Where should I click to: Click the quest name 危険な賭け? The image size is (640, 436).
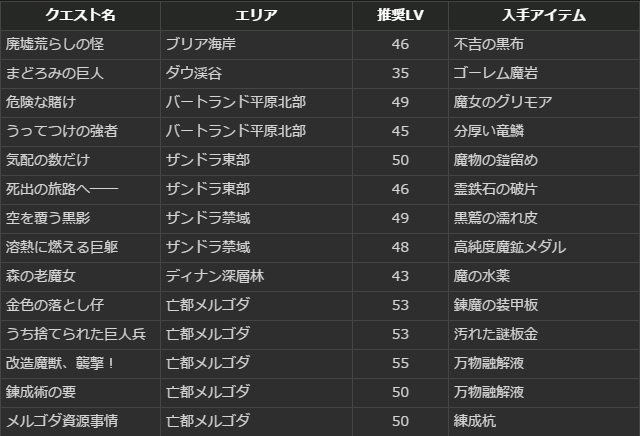(x=40, y=102)
